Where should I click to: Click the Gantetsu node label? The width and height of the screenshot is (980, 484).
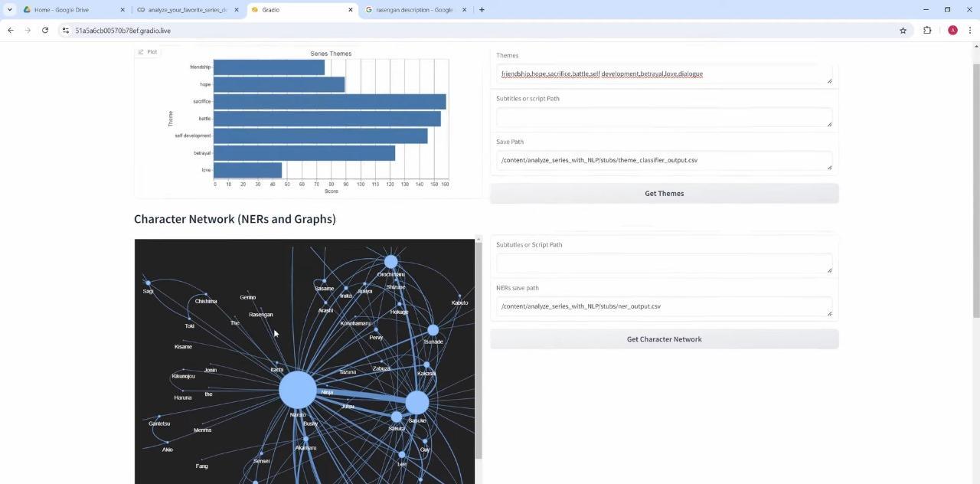pyautogui.click(x=159, y=423)
